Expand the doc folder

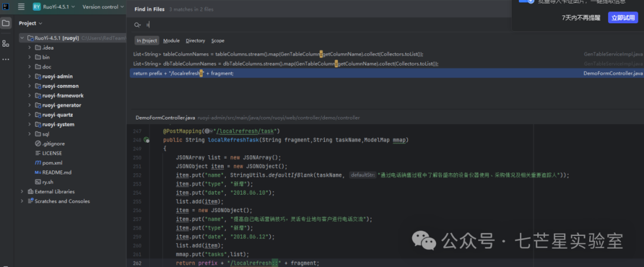(x=30, y=67)
